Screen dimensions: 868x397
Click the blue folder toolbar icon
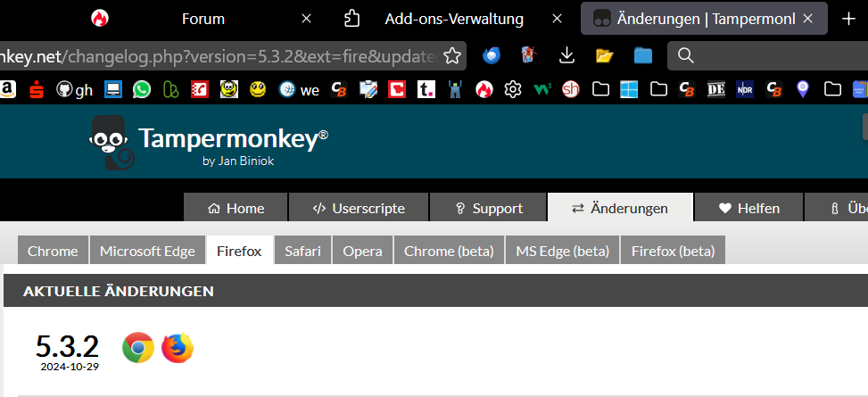[642, 55]
